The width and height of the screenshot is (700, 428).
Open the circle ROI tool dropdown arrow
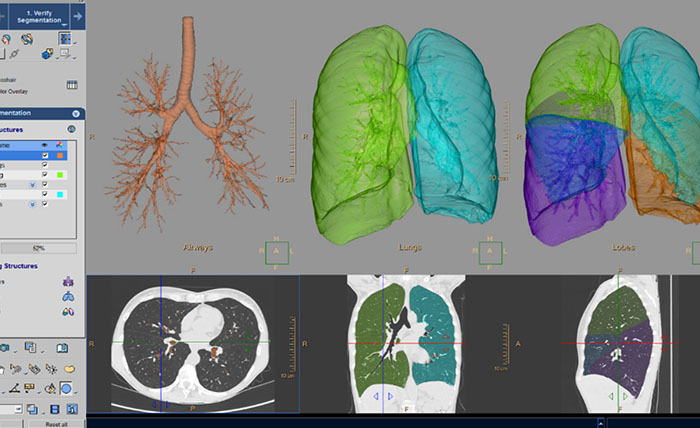click(75, 393)
